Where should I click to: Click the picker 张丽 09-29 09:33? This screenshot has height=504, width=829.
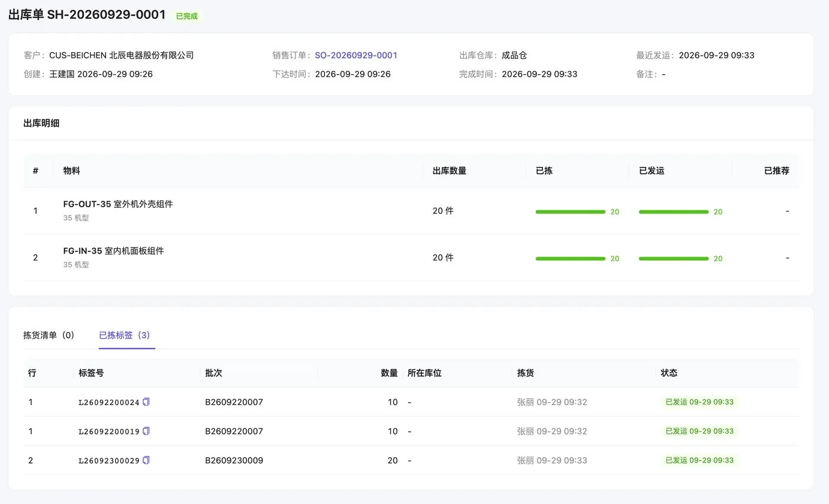552,460
